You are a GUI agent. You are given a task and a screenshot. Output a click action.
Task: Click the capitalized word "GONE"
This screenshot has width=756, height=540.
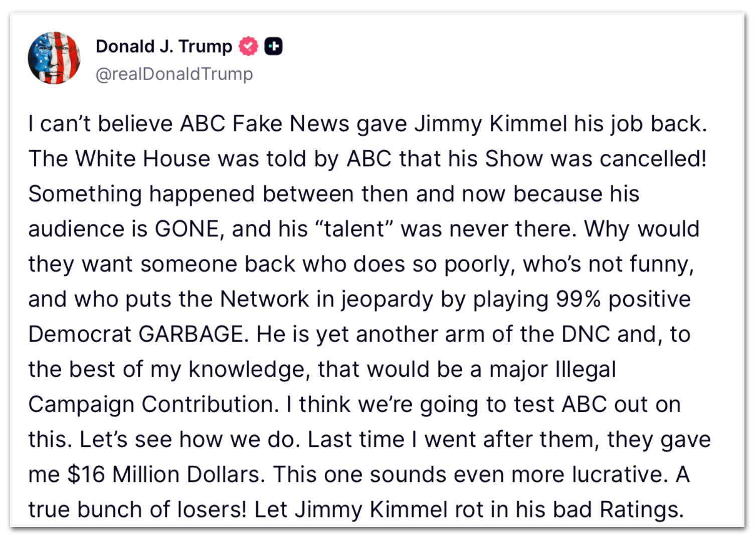click(x=187, y=229)
